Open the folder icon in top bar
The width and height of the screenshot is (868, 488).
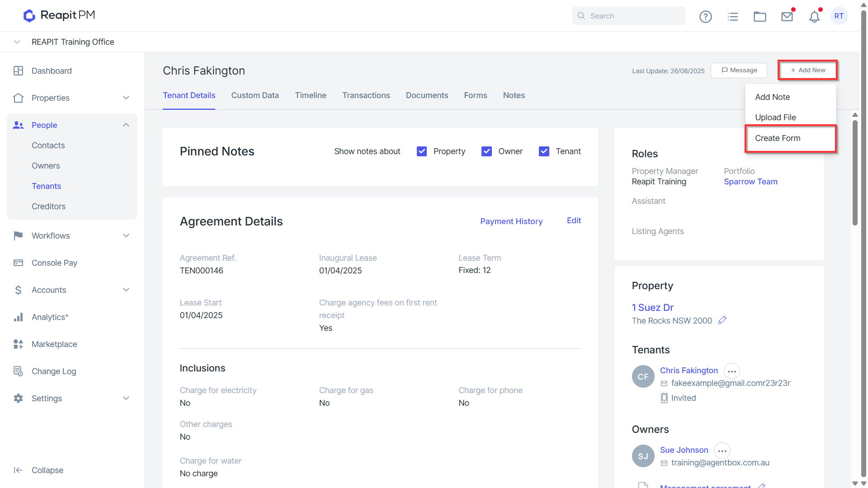tap(759, 17)
